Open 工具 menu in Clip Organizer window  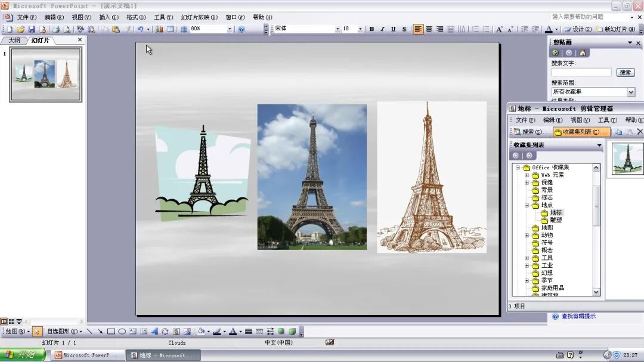pos(608,120)
